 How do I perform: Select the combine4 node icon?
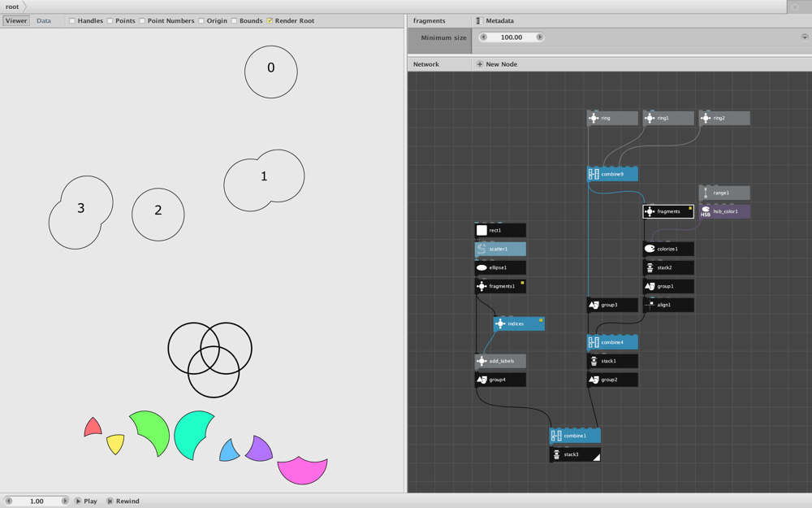coord(594,342)
